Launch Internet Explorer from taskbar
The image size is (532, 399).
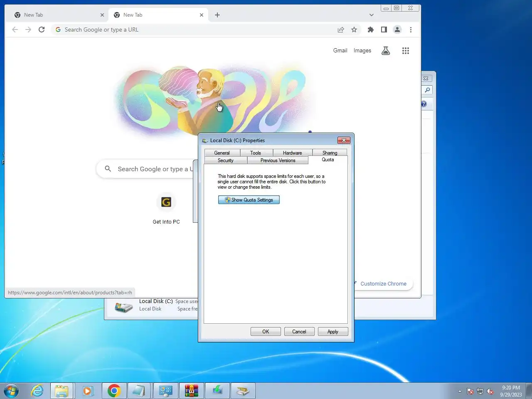coord(37,391)
